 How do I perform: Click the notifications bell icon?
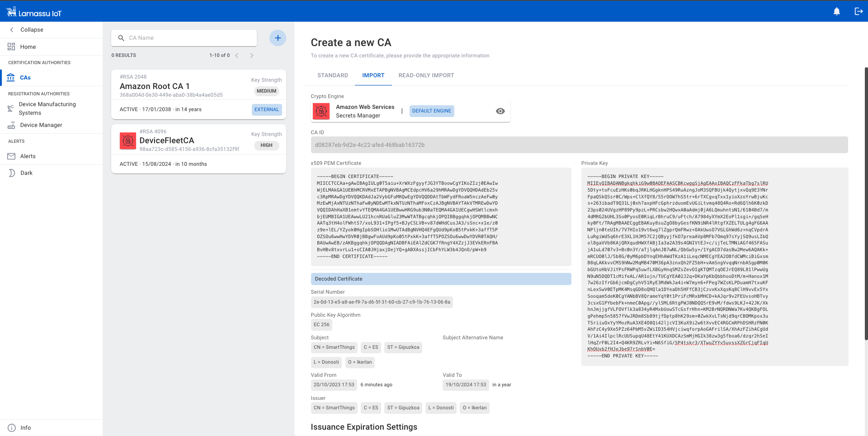click(836, 11)
